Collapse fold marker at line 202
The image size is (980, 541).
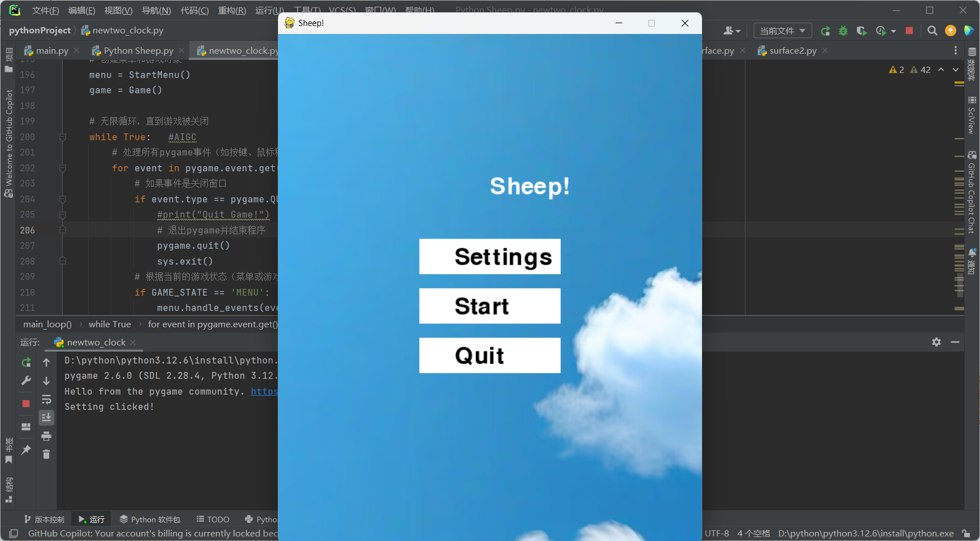[x=63, y=168]
